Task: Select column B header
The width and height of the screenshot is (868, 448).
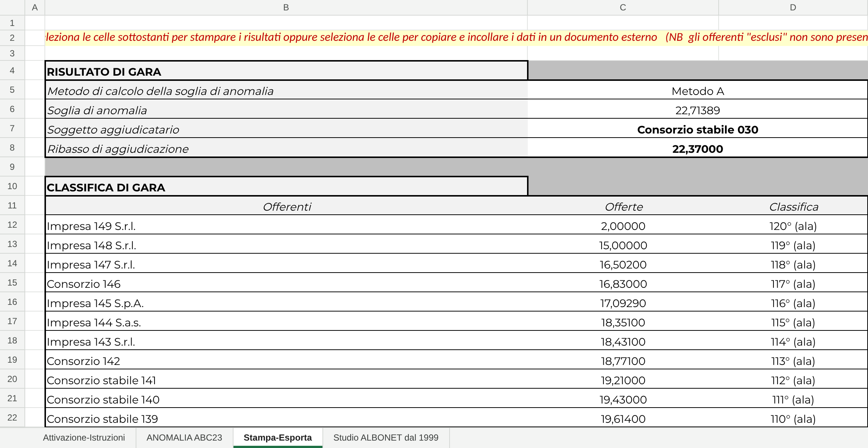Action: (286, 7)
